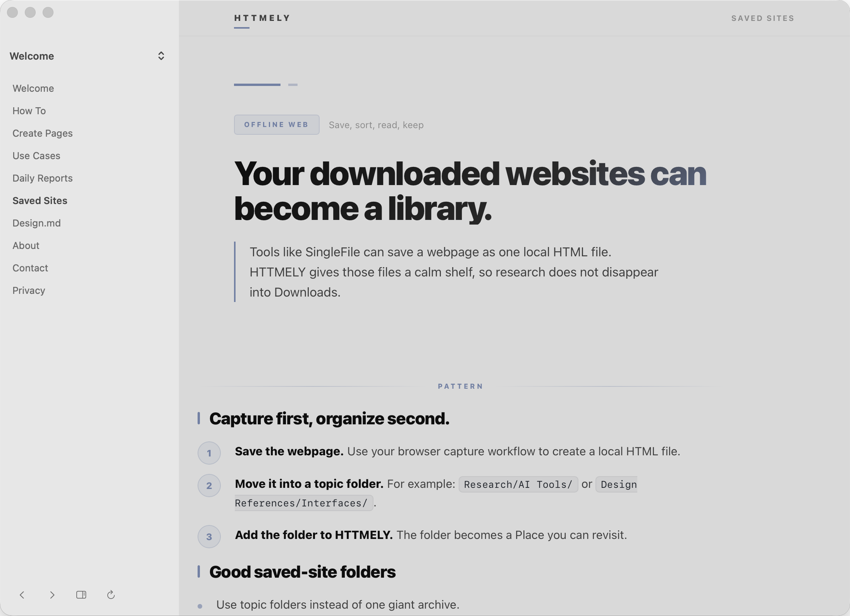Open the Privacy page
The width and height of the screenshot is (850, 616).
coord(29,290)
